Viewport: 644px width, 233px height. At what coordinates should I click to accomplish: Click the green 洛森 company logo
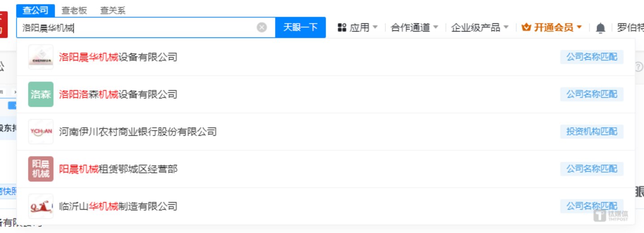(x=41, y=94)
